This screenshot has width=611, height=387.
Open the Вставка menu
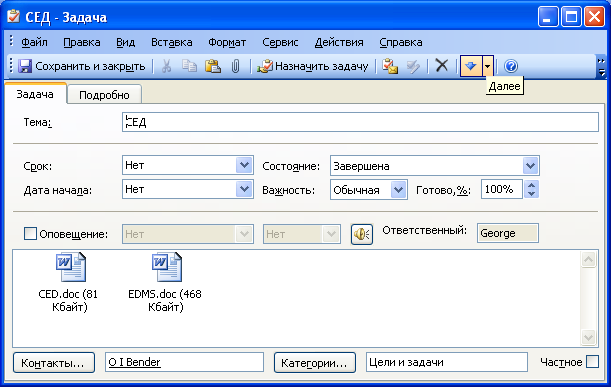[171, 42]
